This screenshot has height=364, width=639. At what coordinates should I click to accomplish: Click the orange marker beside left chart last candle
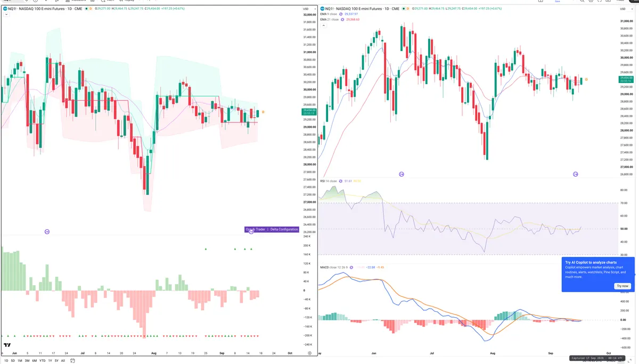click(263, 112)
